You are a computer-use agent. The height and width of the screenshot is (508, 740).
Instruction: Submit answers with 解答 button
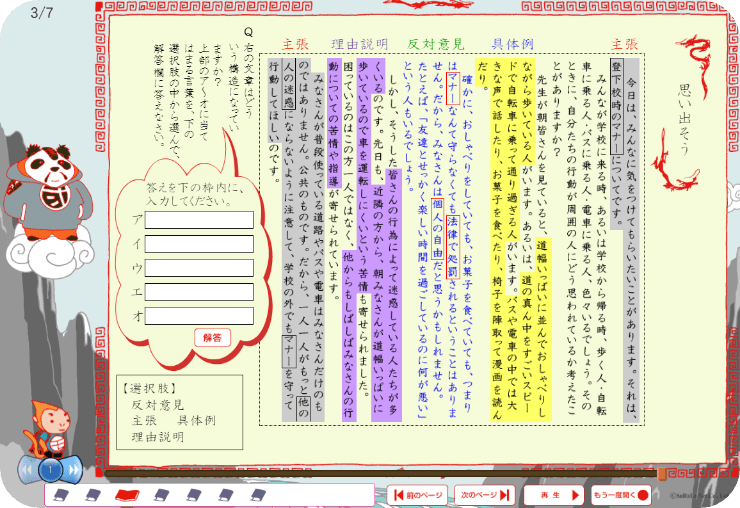(211, 338)
